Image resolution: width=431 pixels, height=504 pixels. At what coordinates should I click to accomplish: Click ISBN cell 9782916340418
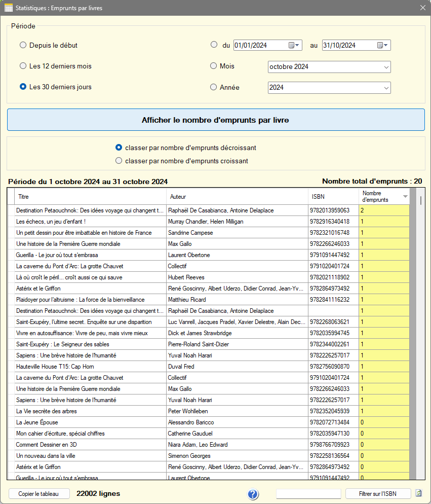point(333,222)
